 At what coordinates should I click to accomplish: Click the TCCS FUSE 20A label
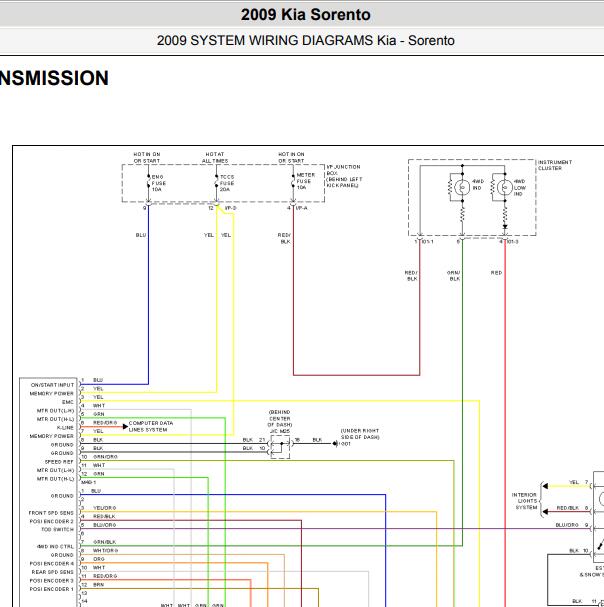(x=227, y=183)
